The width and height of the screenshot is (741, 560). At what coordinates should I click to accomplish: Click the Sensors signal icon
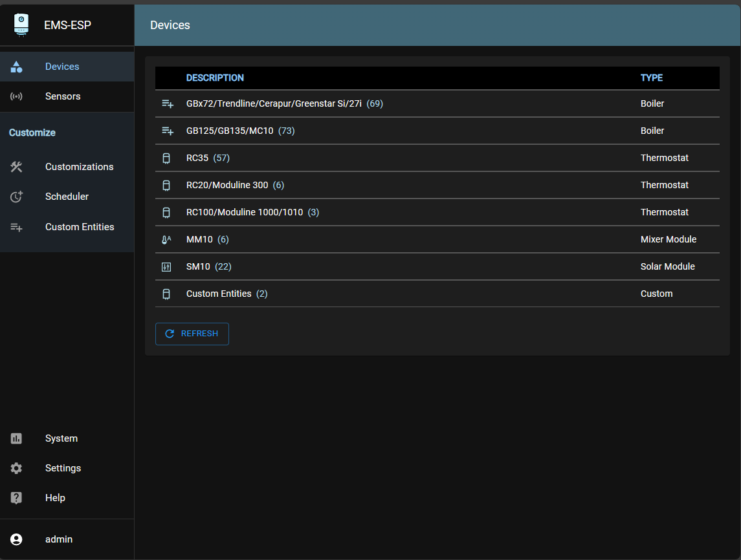pyautogui.click(x=17, y=96)
